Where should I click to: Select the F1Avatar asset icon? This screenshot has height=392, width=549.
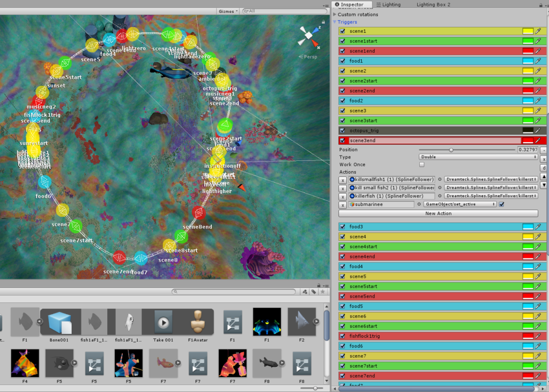[197, 322]
